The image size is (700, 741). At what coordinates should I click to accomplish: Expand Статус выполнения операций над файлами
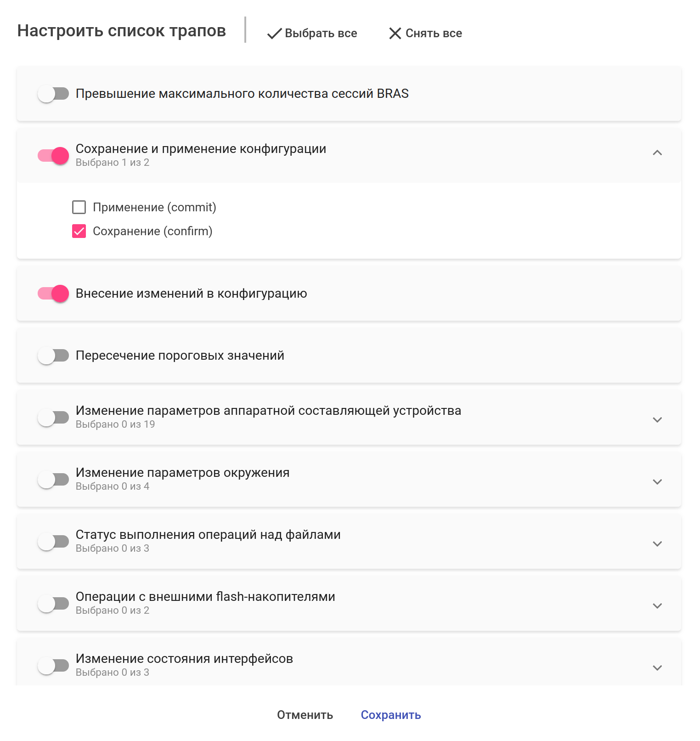[x=657, y=544]
